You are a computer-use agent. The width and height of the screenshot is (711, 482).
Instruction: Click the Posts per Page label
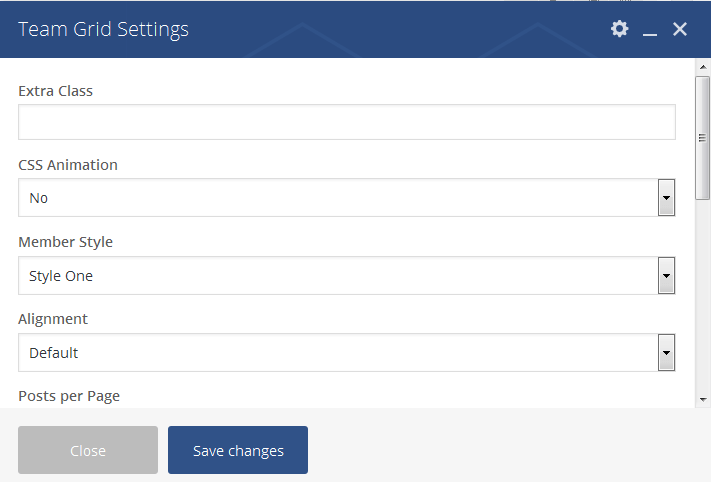(69, 396)
